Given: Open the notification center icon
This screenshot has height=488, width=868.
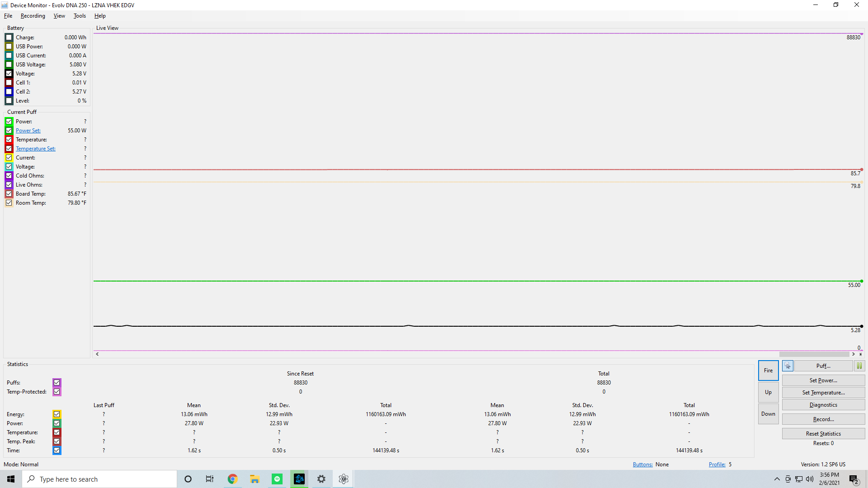Looking at the screenshot, I should click(854, 479).
